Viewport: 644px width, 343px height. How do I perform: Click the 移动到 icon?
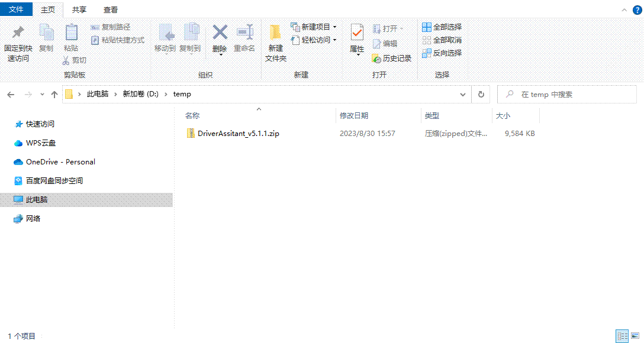click(x=166, y=33)
